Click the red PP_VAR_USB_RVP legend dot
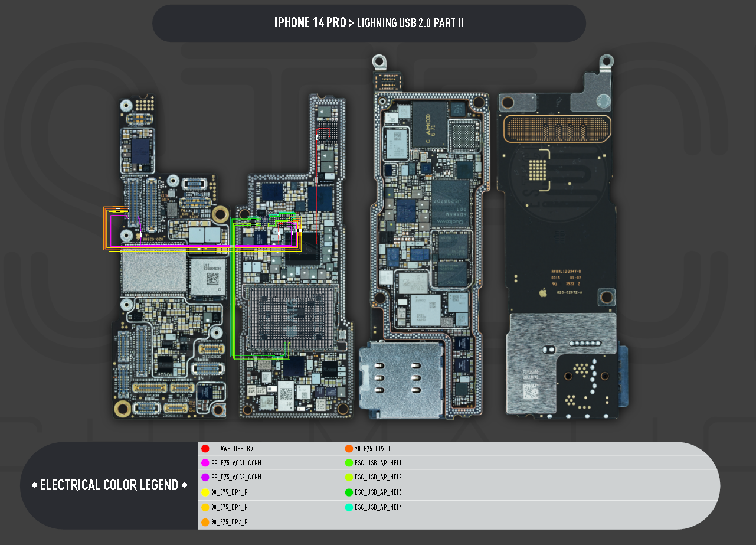This screenshot has height=545, width=756. 205,449
